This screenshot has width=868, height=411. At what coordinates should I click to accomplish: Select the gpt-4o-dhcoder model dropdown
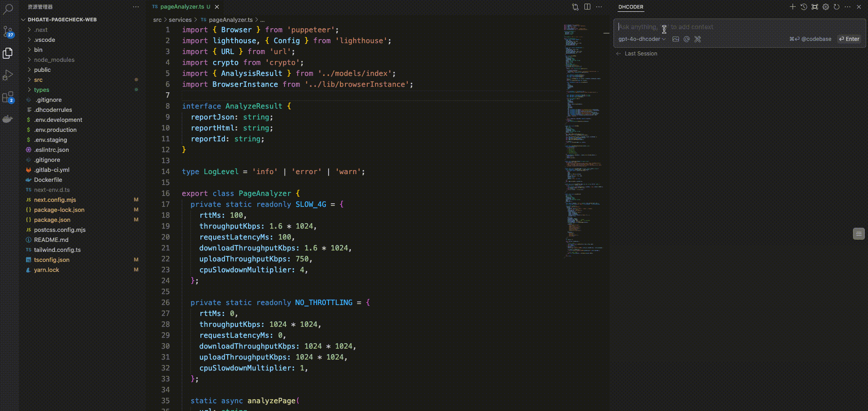point(642,39)
